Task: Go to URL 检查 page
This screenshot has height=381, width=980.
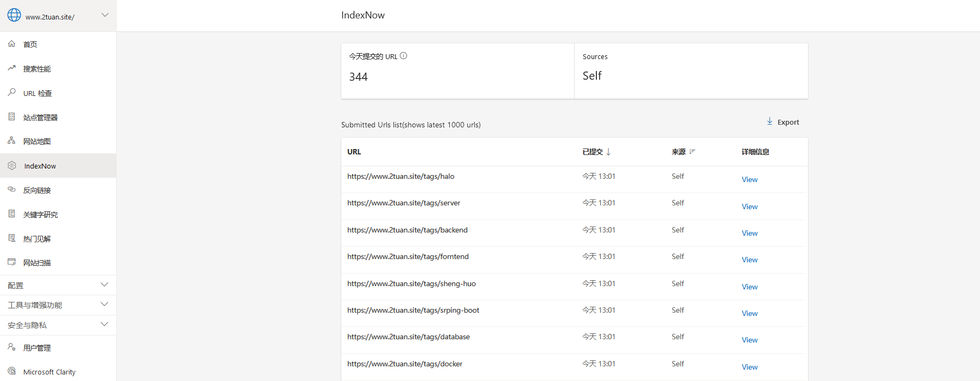Action: [x=58, y=93]
